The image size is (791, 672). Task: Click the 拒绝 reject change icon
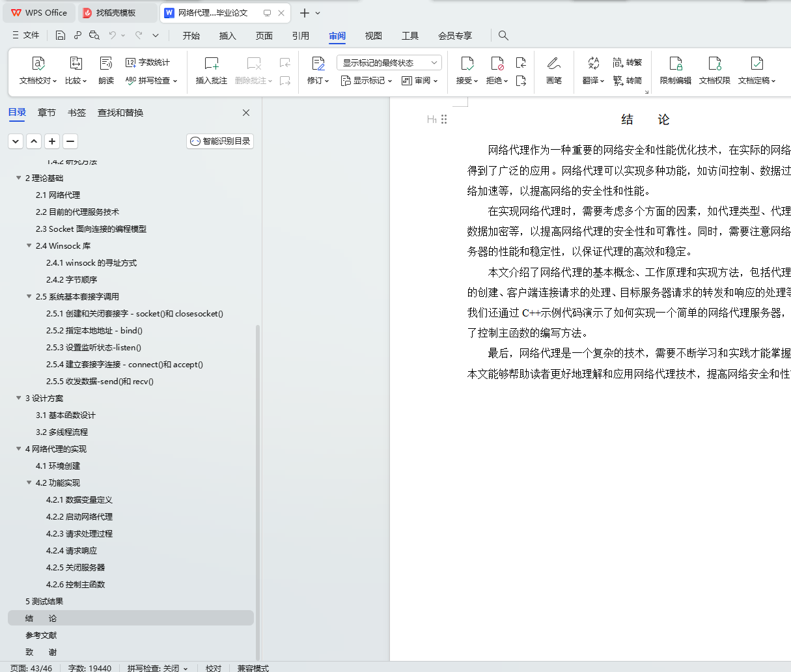(x=497, y=63)
